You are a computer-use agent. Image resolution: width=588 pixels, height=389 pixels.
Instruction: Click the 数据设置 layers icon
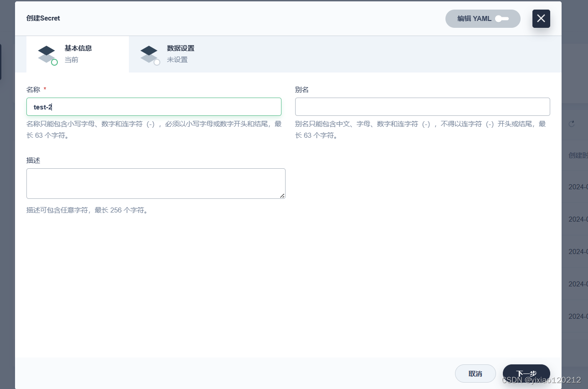(x=149, y=54)
